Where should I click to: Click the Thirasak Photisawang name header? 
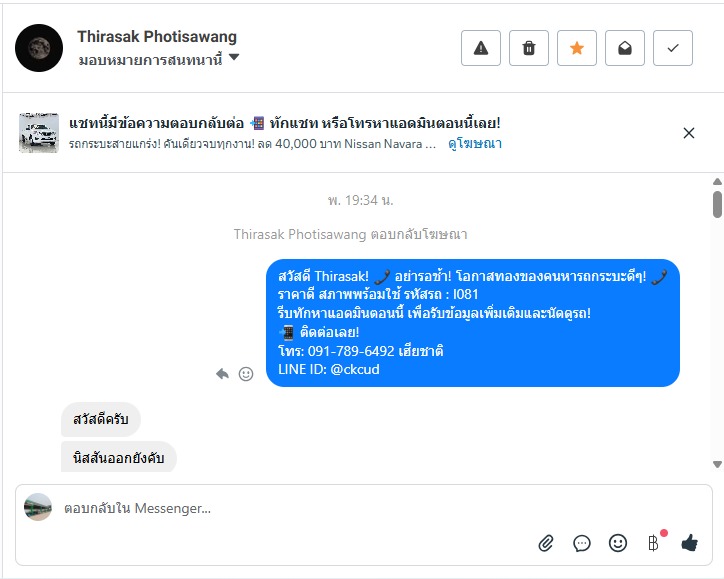click(x=157, y=37)
